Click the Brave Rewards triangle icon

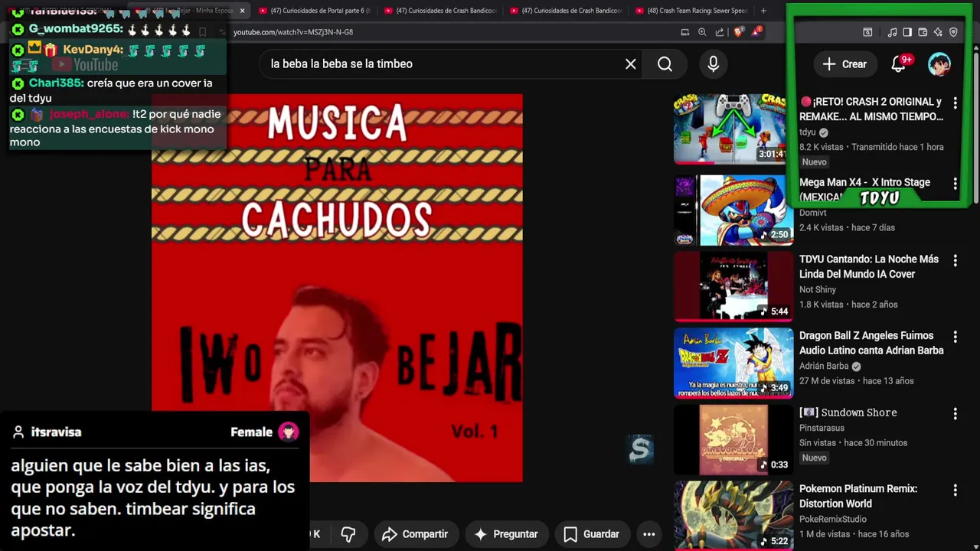click(x=756, y=32)
